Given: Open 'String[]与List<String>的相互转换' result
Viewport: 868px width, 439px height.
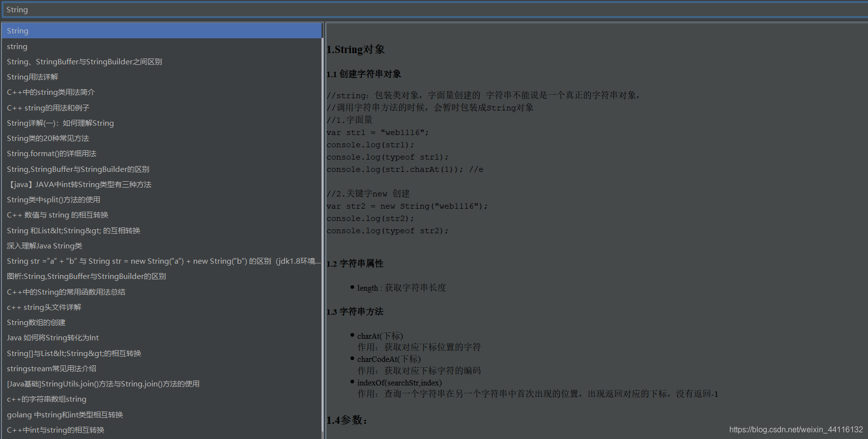Looking at the screenshot, I should 162,353.
